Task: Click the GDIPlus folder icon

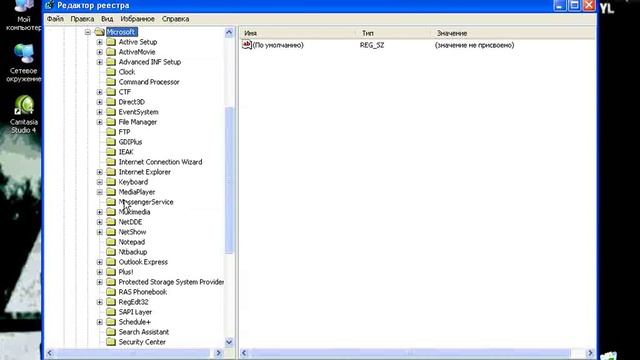Action: click(x=111, y=142)
